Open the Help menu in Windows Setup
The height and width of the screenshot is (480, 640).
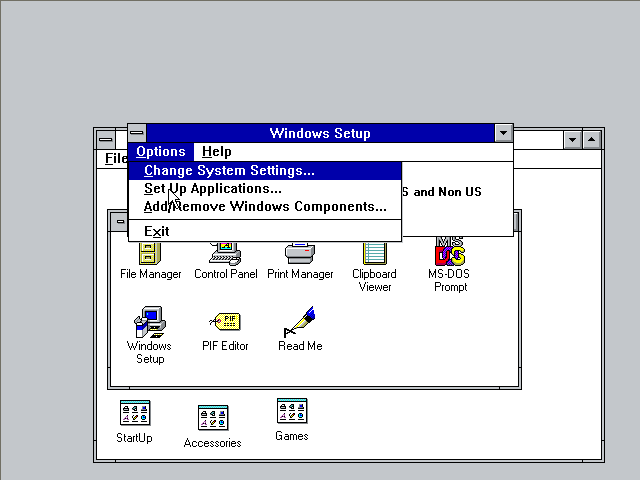point(217,152)
